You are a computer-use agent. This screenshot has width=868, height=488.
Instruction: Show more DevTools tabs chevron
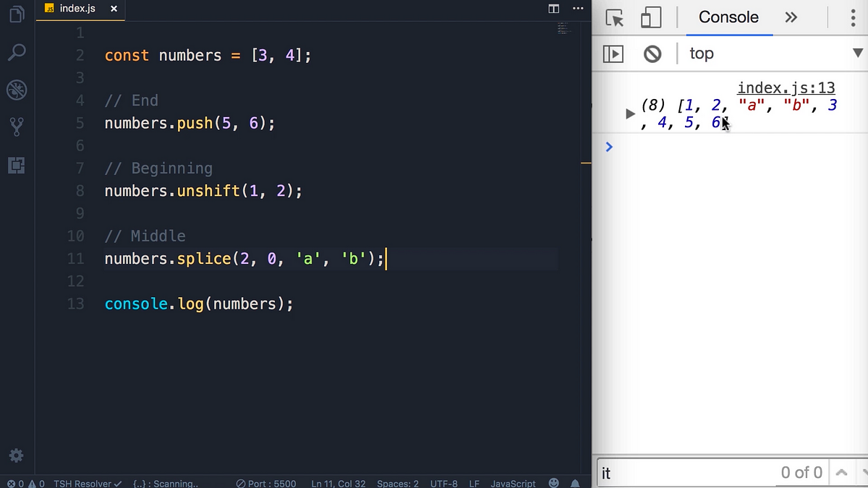click(x=791, y=17)
